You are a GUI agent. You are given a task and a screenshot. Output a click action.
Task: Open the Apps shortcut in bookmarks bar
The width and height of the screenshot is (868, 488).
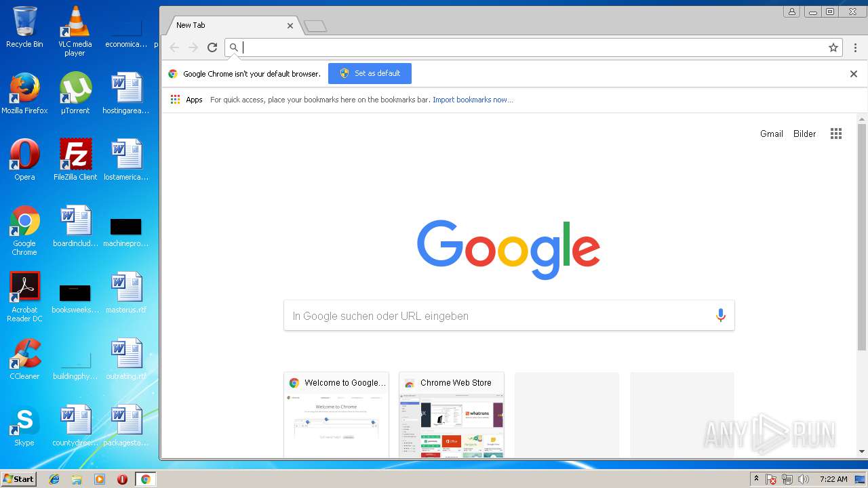pos(186,100)
